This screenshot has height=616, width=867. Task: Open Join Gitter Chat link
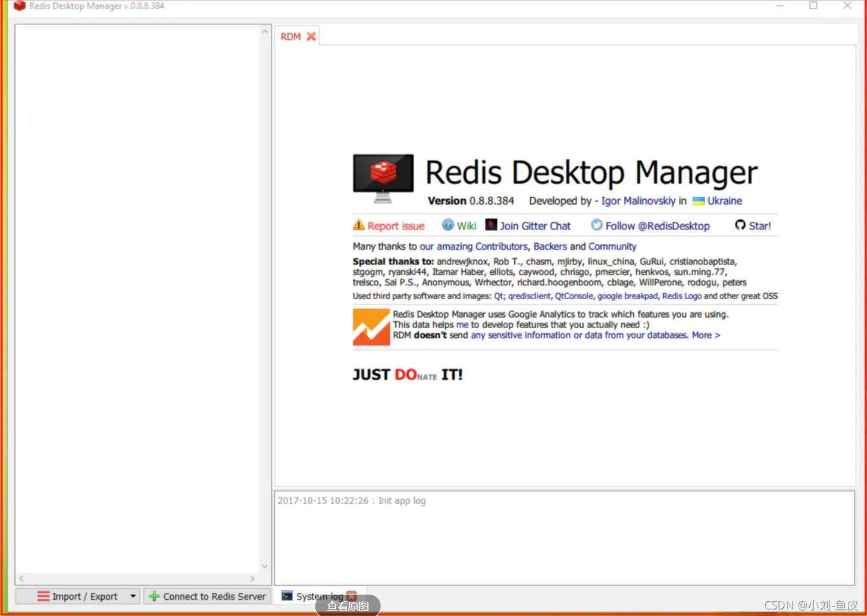535,226
